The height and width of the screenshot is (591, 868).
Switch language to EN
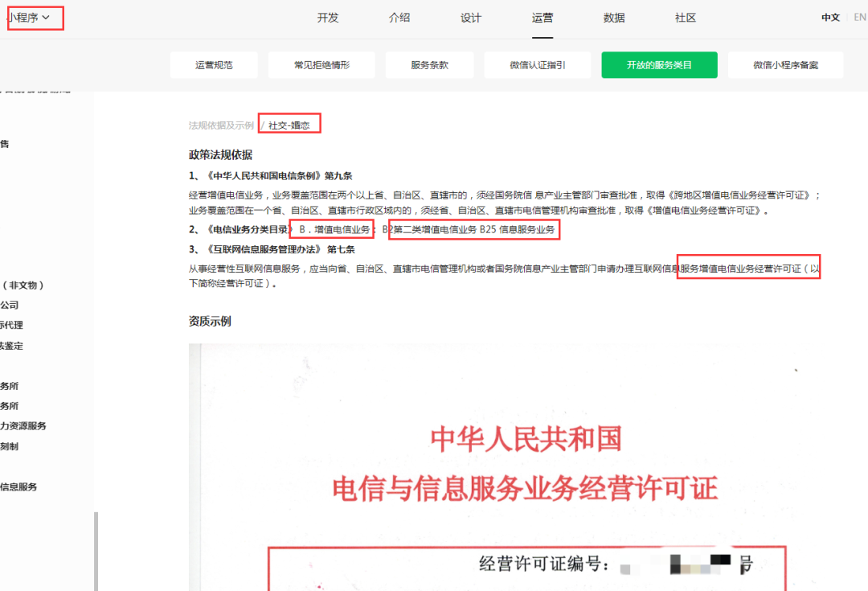point(860,18)
